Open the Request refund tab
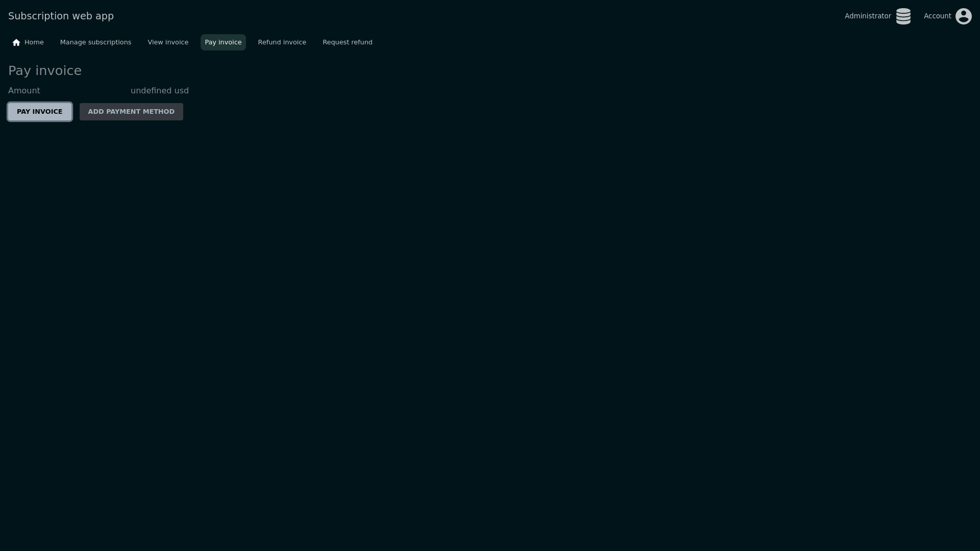Viewport: 980px width, 551px height. 347,42
